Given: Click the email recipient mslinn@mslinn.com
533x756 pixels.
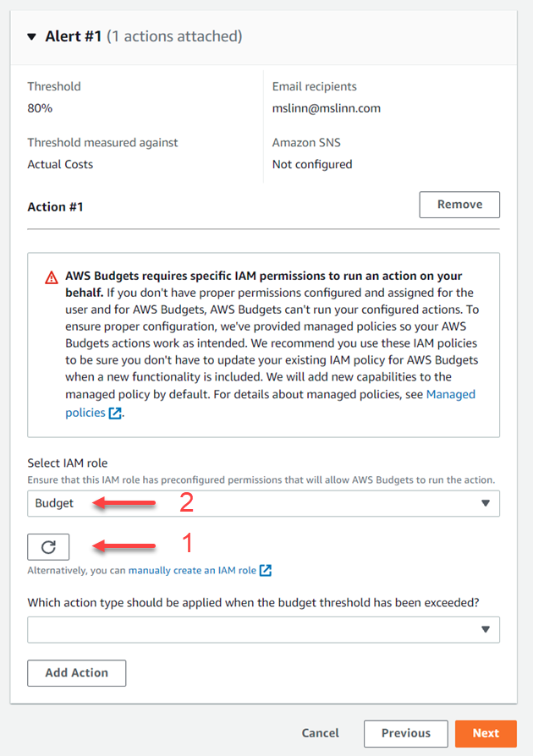Looking at the screenshot, I should click(x=327, y=108).
